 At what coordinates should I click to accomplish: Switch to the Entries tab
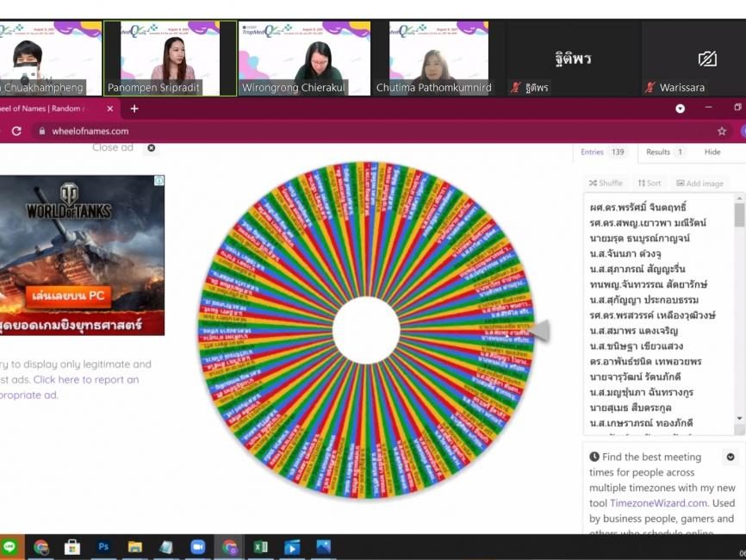603,152
